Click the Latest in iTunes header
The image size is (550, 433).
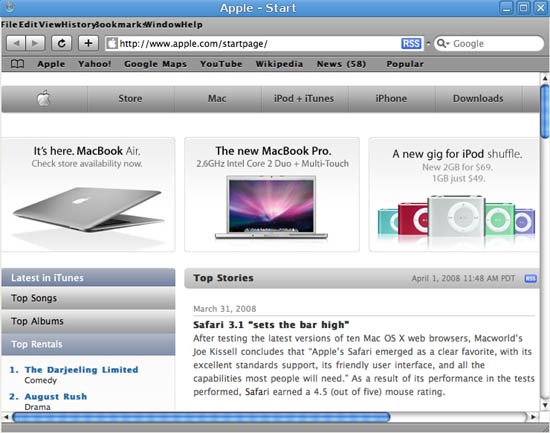(88, 278)
